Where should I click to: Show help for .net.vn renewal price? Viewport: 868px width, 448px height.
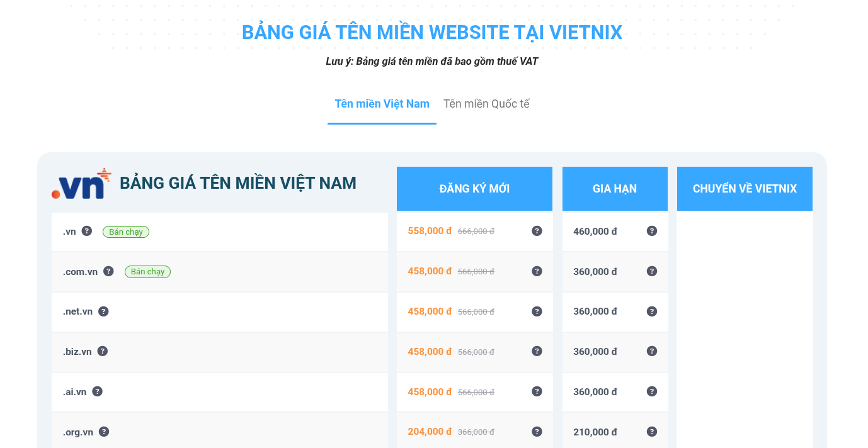[652, 311]
